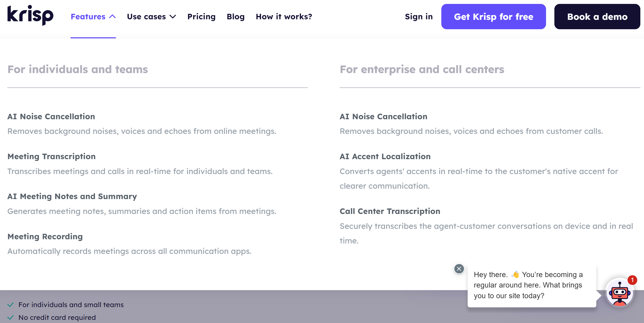
Task: Dismiss the chat greeting with X
Action: tap(459, 269)
